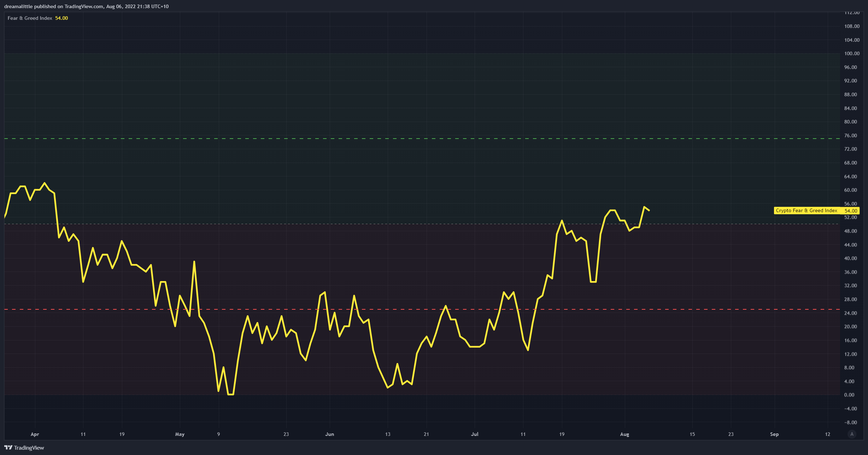Click the Fear & Greed Index legend title
Image resolution: width=868 pixels, height=455 pixels.
pos(30,18)
